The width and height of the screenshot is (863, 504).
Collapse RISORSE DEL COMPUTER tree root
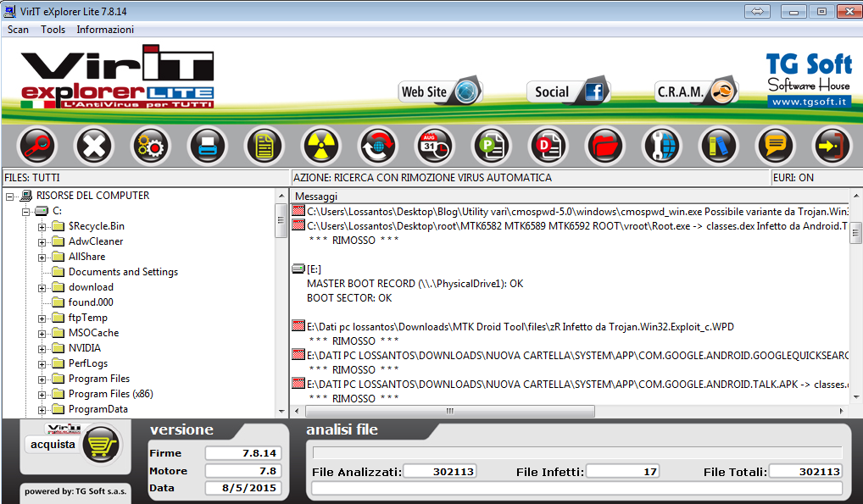10,197
